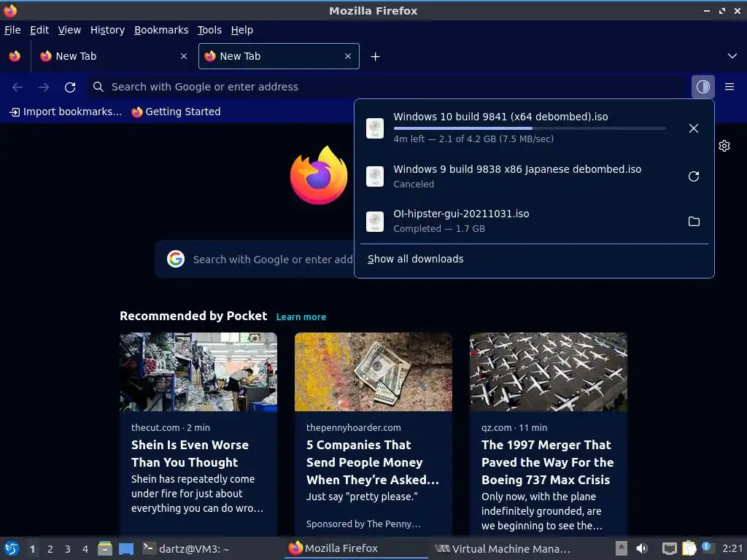Click Import bookmarks bookmark button
Screen dimensions: 747x560
66,112
